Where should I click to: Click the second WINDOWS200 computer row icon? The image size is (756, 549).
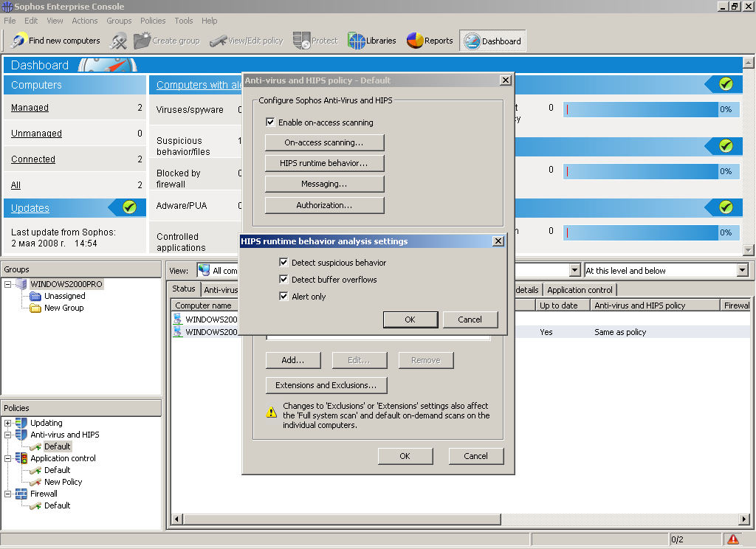177,331
